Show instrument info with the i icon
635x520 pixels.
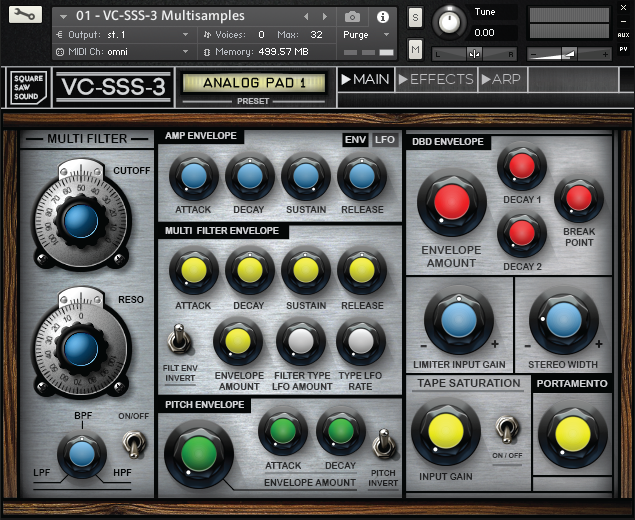[383, 17]
